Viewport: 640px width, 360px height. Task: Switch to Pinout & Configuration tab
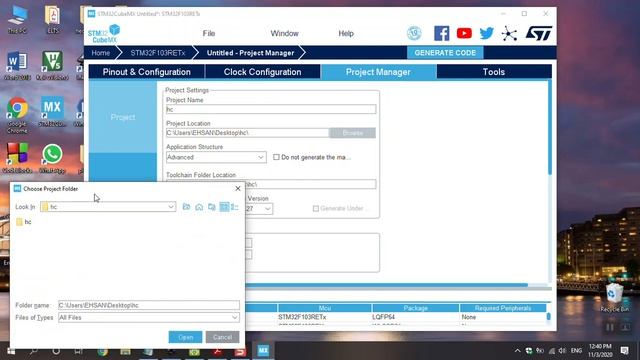coord(147,72)
